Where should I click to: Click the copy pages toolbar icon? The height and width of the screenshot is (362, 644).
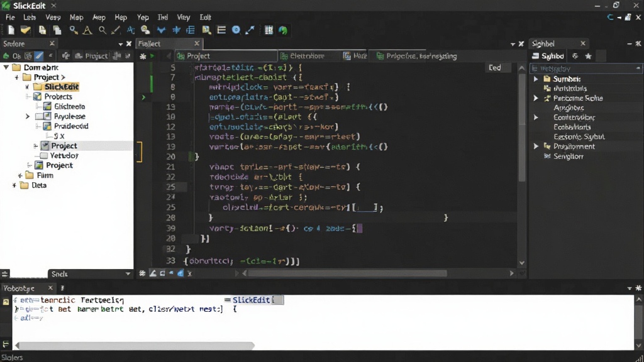pyautogui.click(x=57, y=30)
